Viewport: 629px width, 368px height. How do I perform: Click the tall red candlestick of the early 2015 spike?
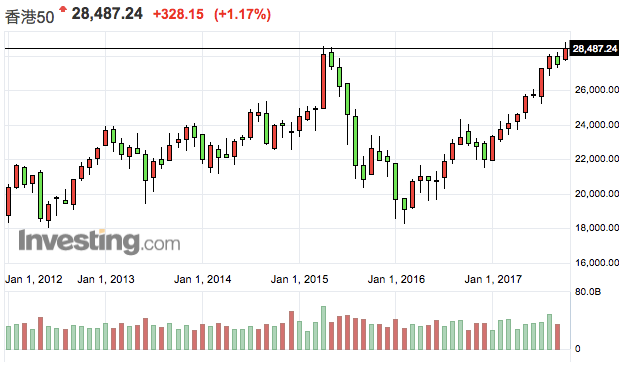pyautogui.click(x=323, y=81)
